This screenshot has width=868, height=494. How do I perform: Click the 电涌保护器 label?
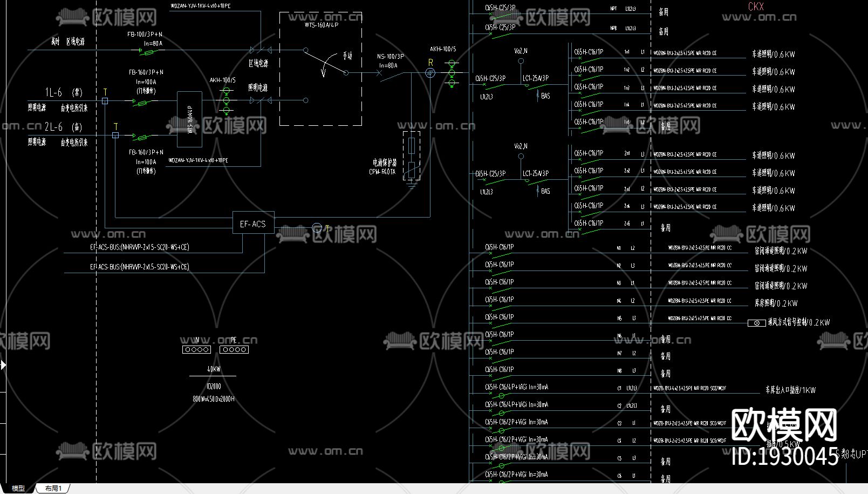click(x=385, y=162)
